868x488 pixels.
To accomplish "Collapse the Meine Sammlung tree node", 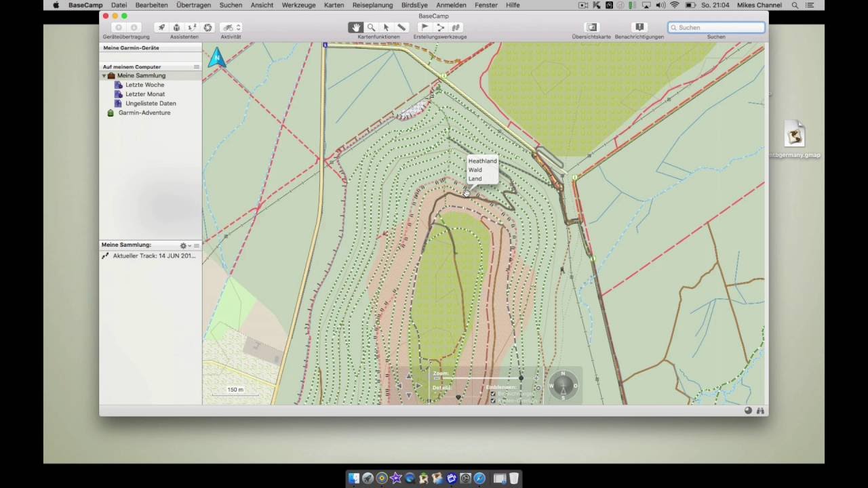I will pyautogui.click(x=104, y=76).
